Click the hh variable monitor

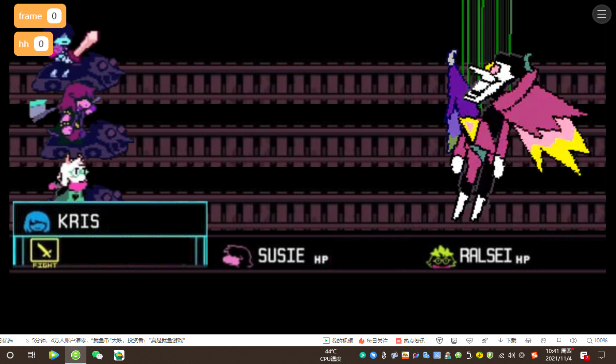point(34,44)
